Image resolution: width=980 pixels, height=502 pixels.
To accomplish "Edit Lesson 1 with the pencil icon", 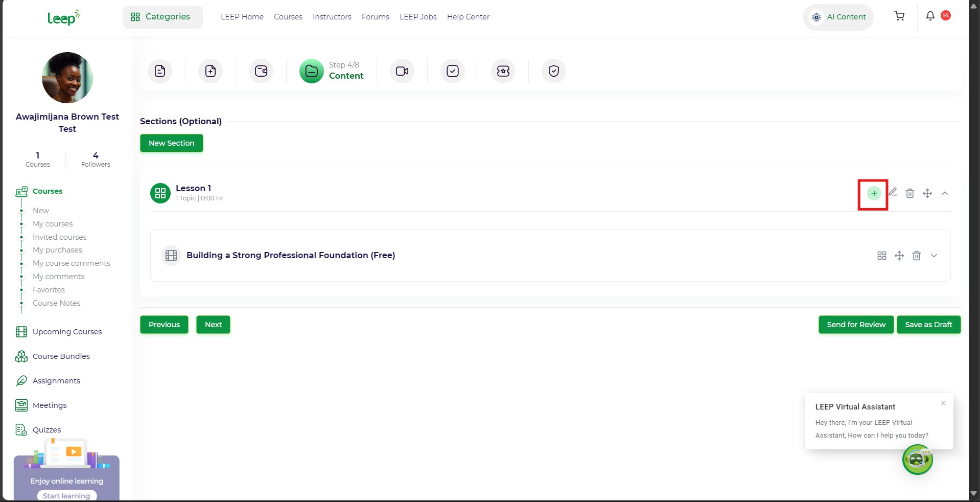I will [893, 193].
